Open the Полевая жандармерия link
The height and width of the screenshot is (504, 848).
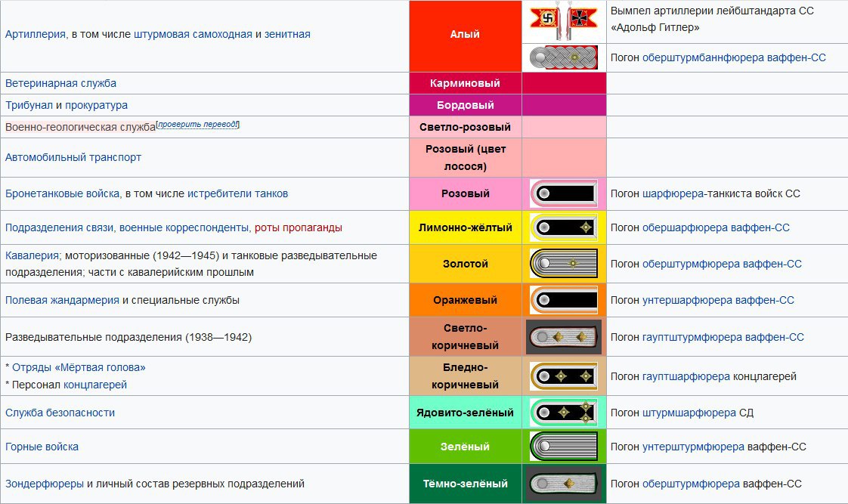62,300
